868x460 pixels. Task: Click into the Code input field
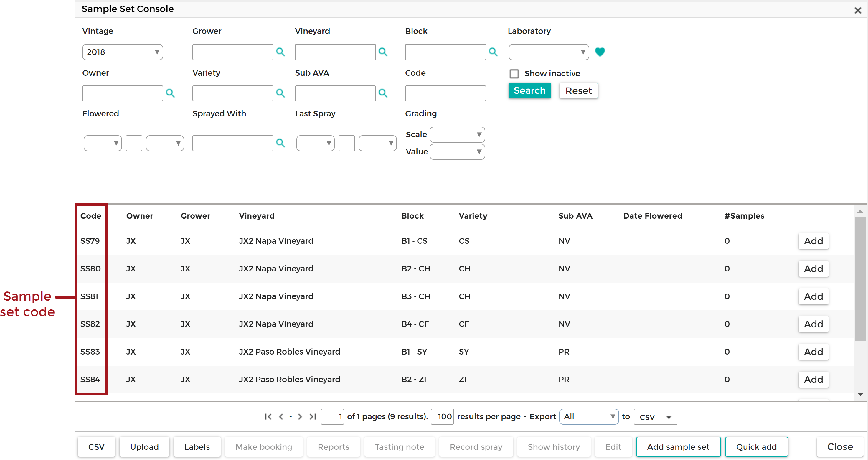(x=445, y=93)
